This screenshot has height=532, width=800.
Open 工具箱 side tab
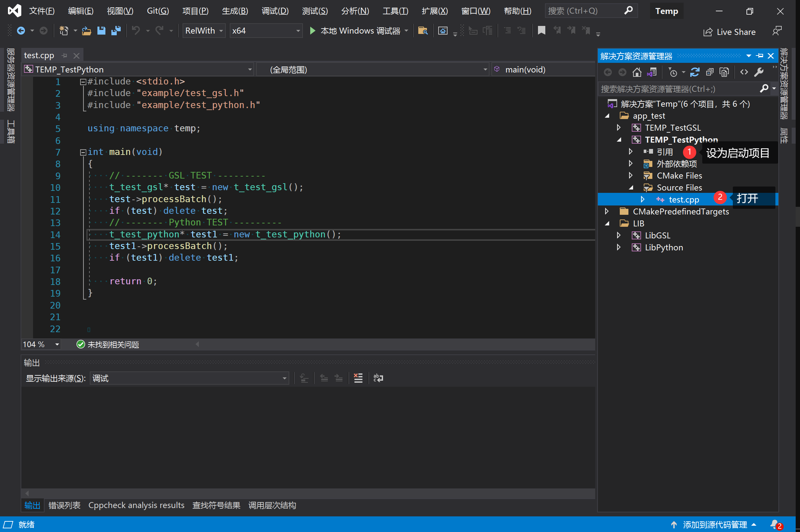click(x=11, y=132)
